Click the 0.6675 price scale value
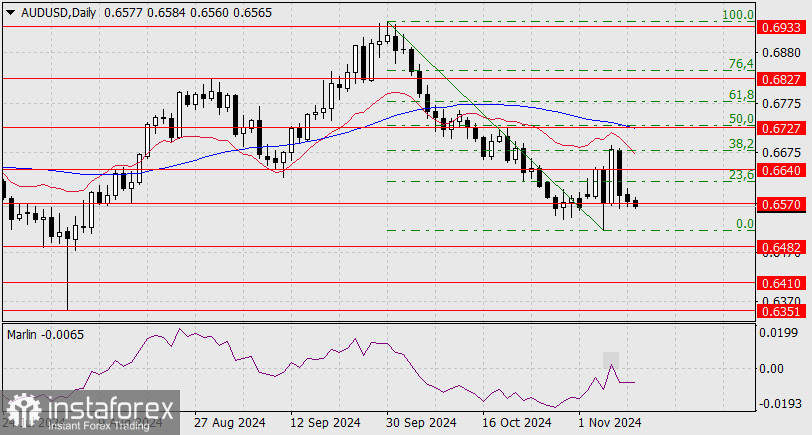Image resolution: width=812 pixels, height=435 pixels. pyautogui.click(x=781, y=153)
